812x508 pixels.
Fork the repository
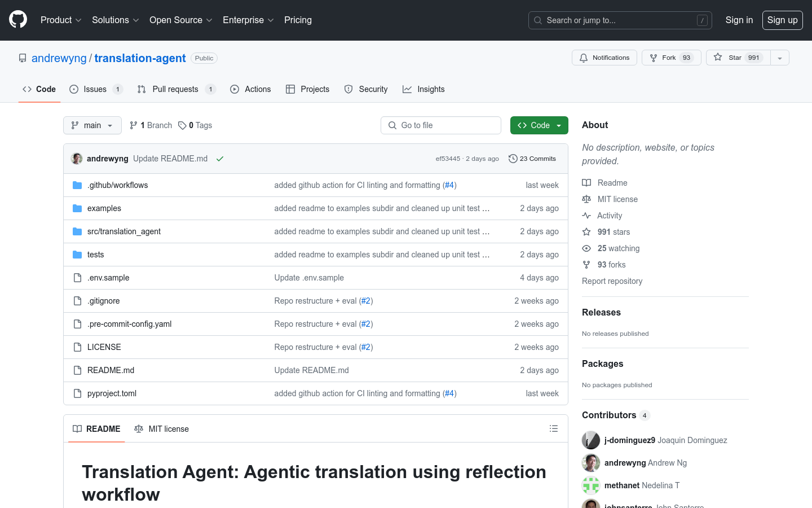click(671, 58)
